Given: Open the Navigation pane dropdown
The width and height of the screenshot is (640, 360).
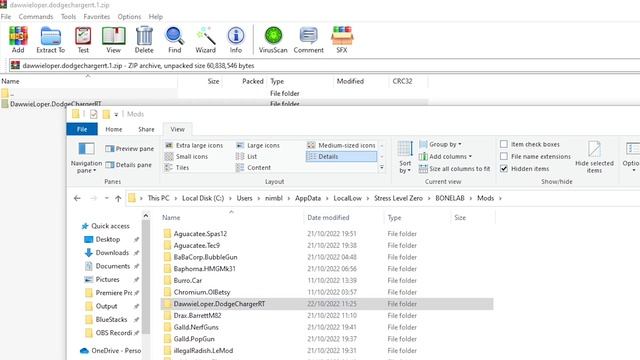Looking at the screenshot, I should [x=86, y=158].
